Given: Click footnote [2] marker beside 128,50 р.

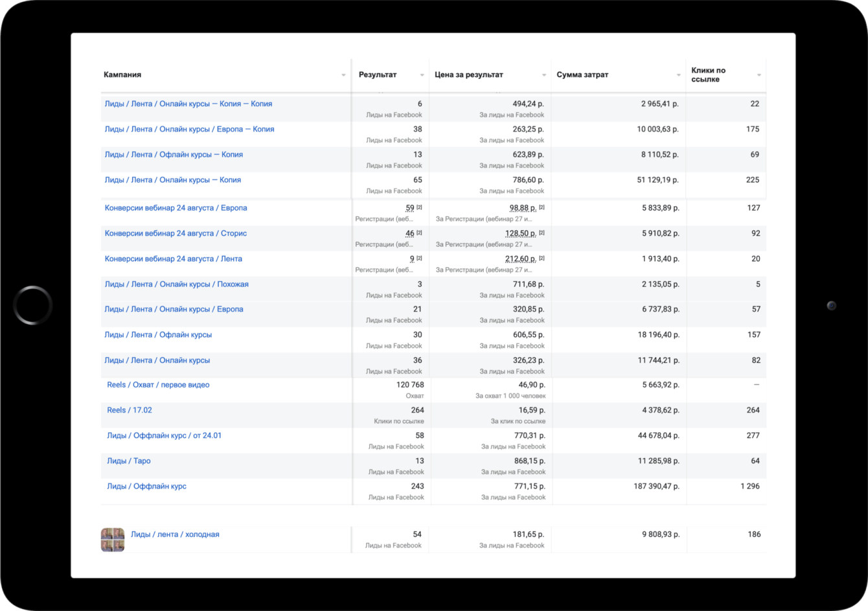Looking at the screenshot, I should tap(542, 233).
